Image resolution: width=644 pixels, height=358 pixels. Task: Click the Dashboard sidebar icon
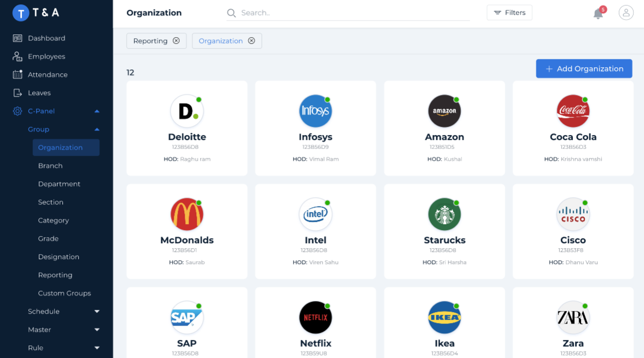point(17,38)
